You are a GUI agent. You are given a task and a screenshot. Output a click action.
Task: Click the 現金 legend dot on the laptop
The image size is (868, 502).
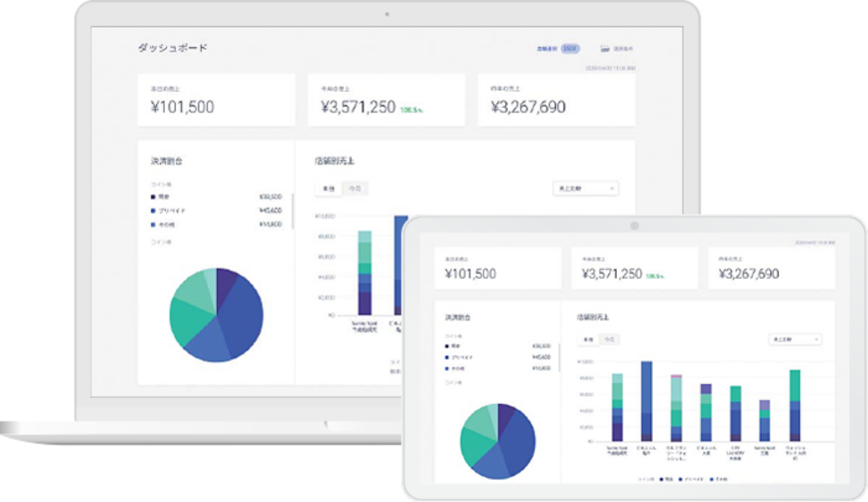click(x=153, y=197)
